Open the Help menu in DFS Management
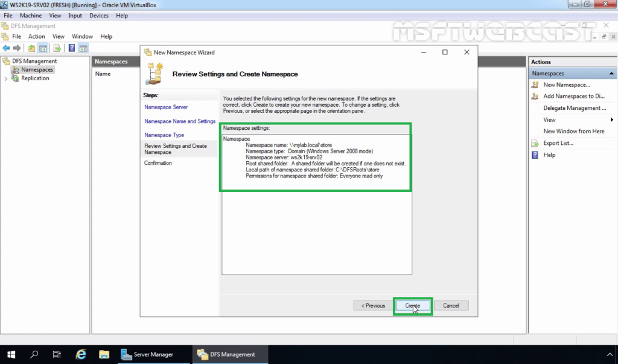618x364 pixels. click(106, 36)
